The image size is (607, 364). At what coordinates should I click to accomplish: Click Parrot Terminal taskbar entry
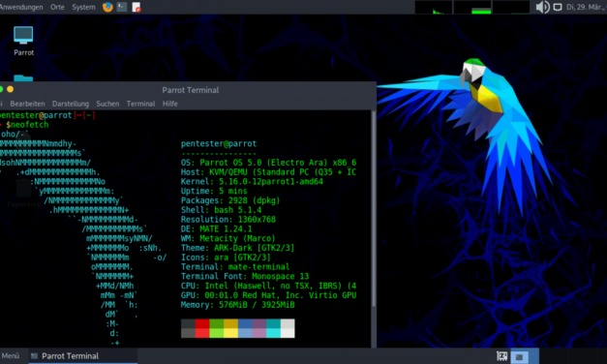coord(83,356)
